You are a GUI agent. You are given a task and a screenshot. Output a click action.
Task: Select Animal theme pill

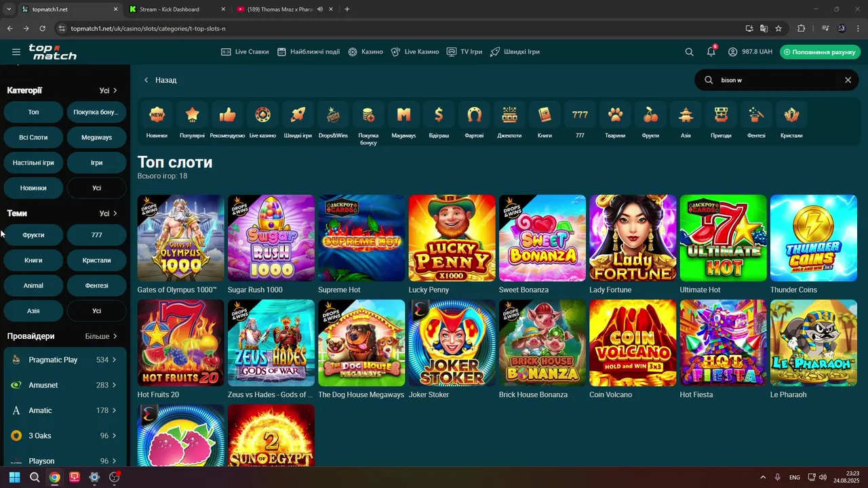coord(33,285)
